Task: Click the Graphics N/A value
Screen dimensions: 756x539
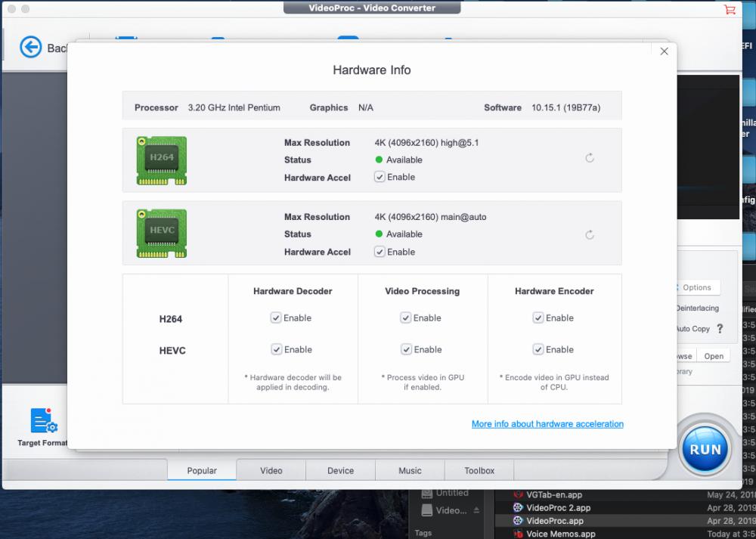Action: click(x=365, y=107)
